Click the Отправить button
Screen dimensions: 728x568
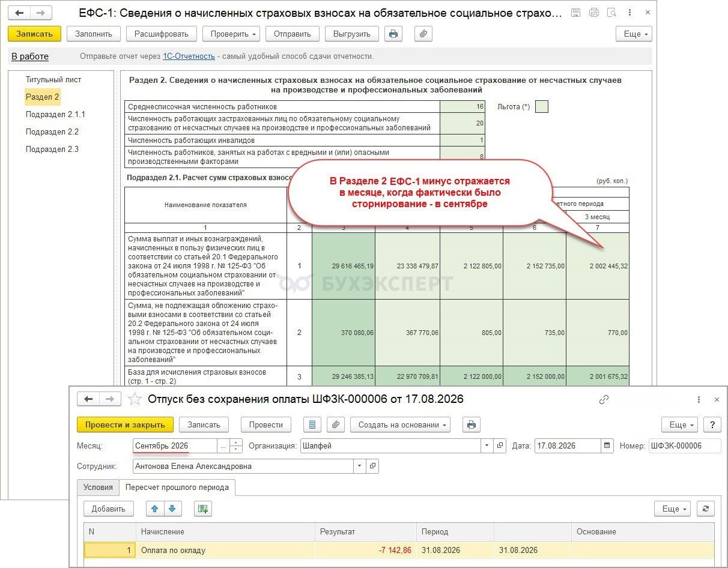(x=293, y=34)
